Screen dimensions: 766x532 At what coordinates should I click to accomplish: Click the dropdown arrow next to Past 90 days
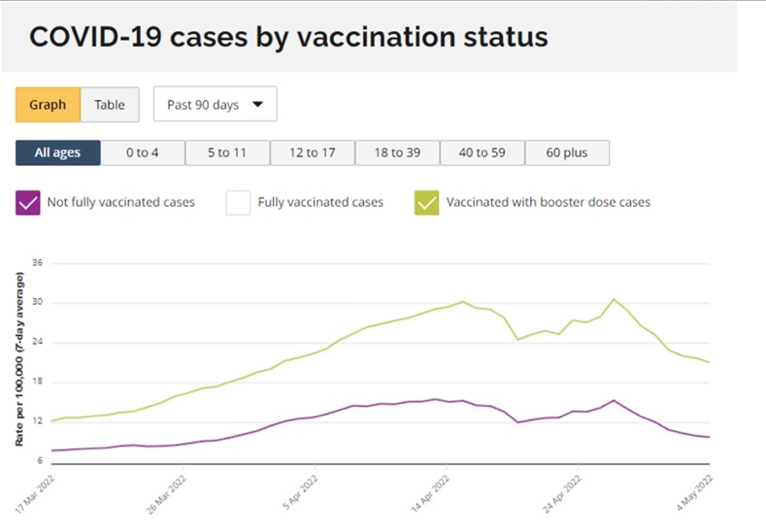pyautogui.click(x=258, y=104)
